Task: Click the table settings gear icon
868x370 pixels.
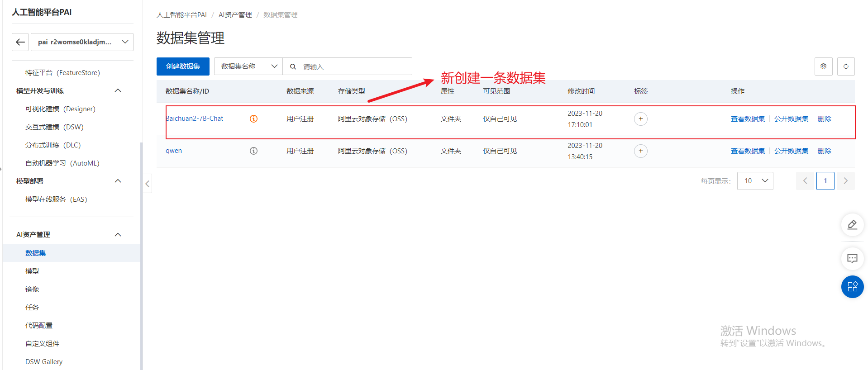Action: 823,66
